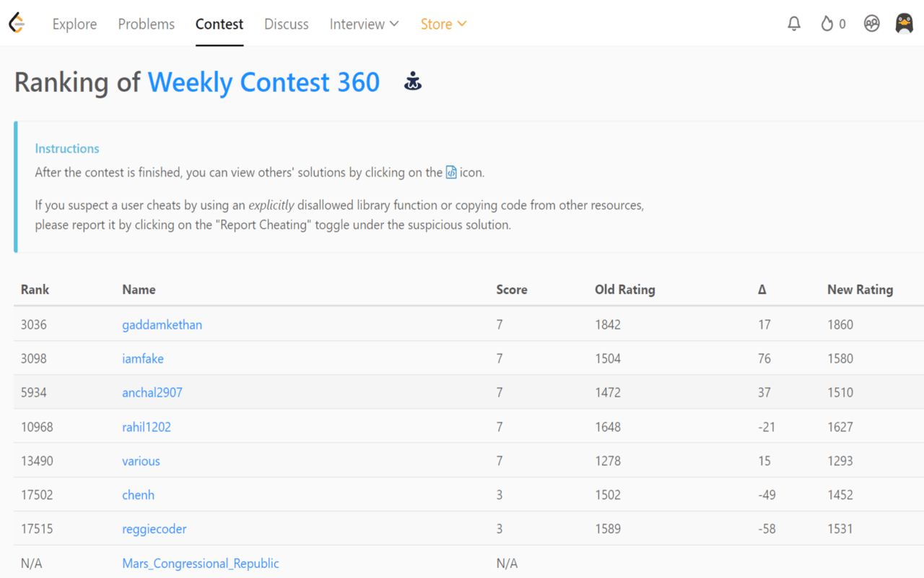Expand the Interview dropdown menu
This screenshot has width=924, height=578.
(364, 24)
